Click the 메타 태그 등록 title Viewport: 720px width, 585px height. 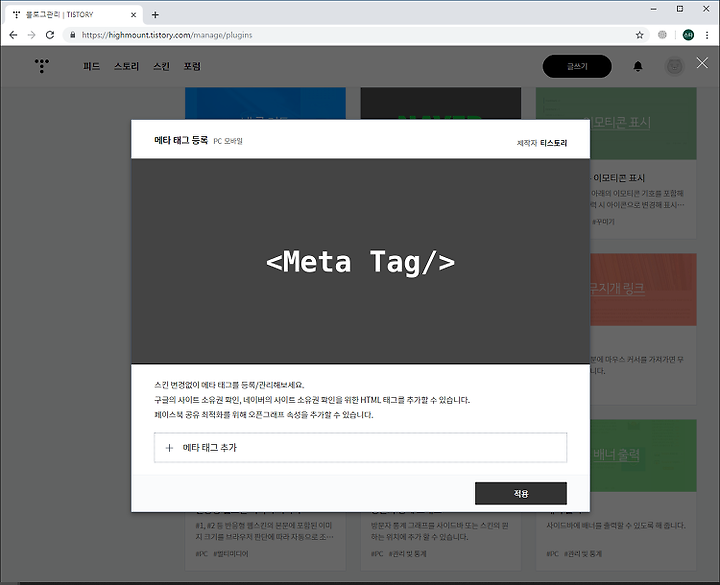tap(181, 141)
